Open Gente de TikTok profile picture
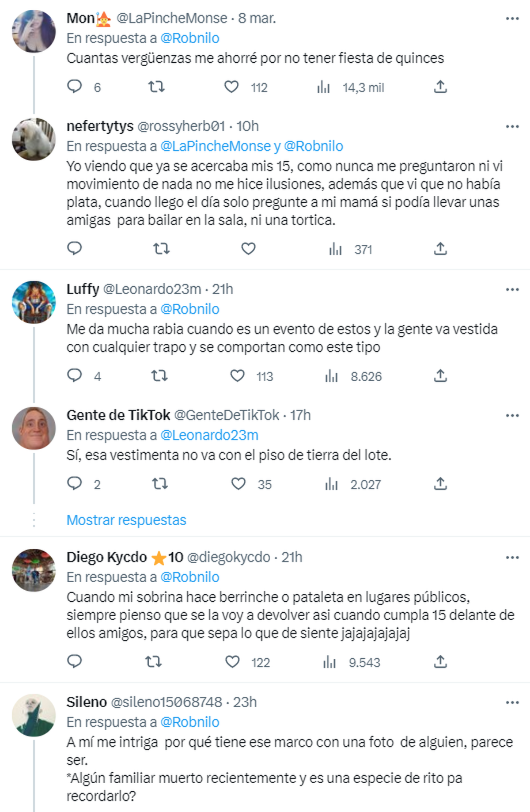530x812 pixels. coord(34,428)
